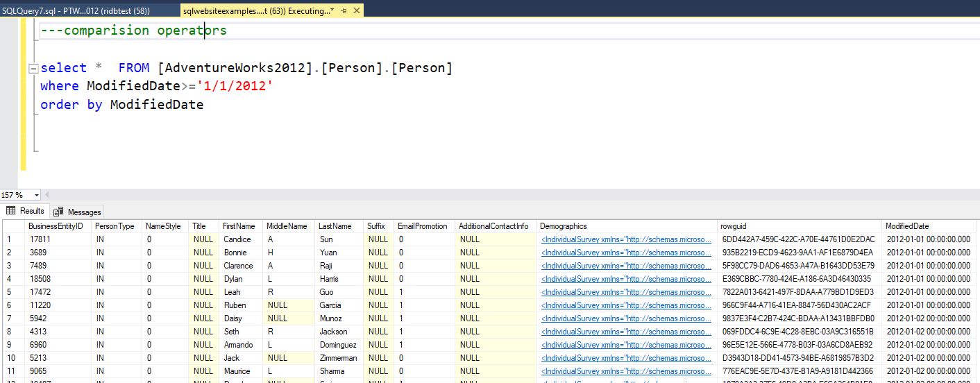Open the Demographics XML link for Candice

[x=626, y=239]
